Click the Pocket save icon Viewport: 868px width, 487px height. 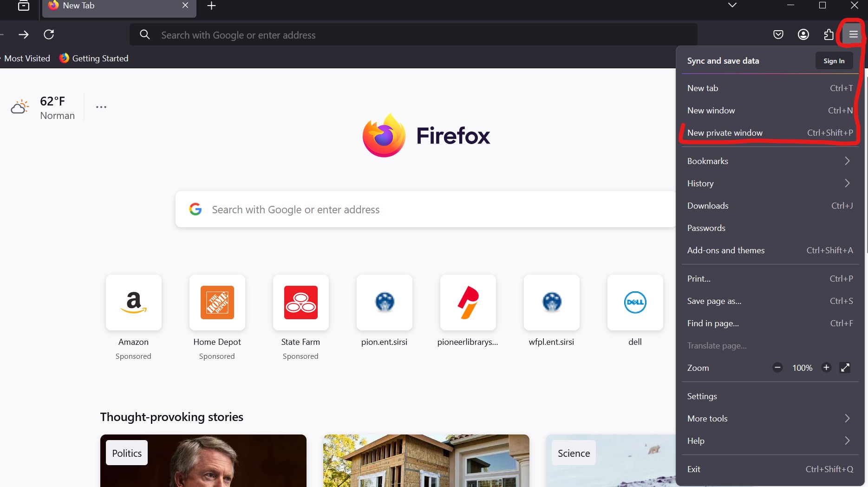point(778,34)
